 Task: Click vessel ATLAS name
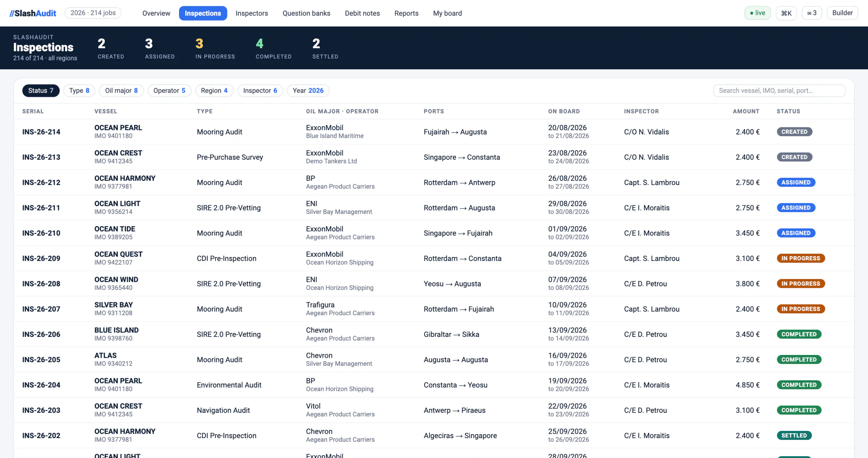105,355
